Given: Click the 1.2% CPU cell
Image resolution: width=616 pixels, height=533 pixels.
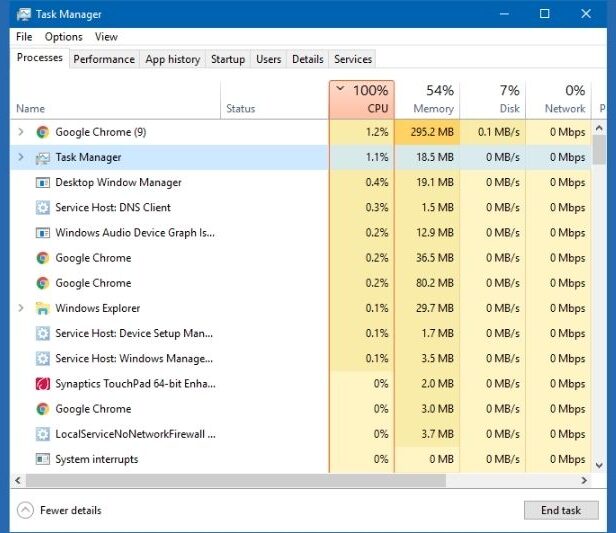Looking at the screenshot, I should click(x=362, y=132).
